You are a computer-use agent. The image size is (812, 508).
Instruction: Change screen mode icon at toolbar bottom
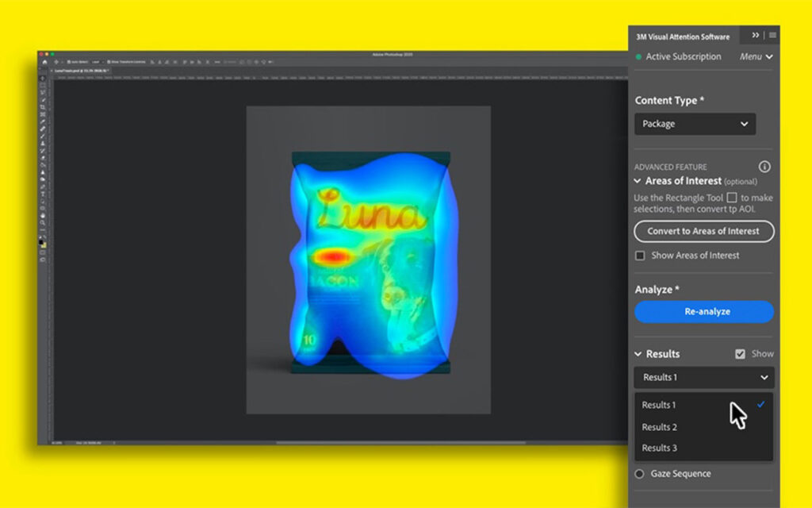tap(43, 260)
